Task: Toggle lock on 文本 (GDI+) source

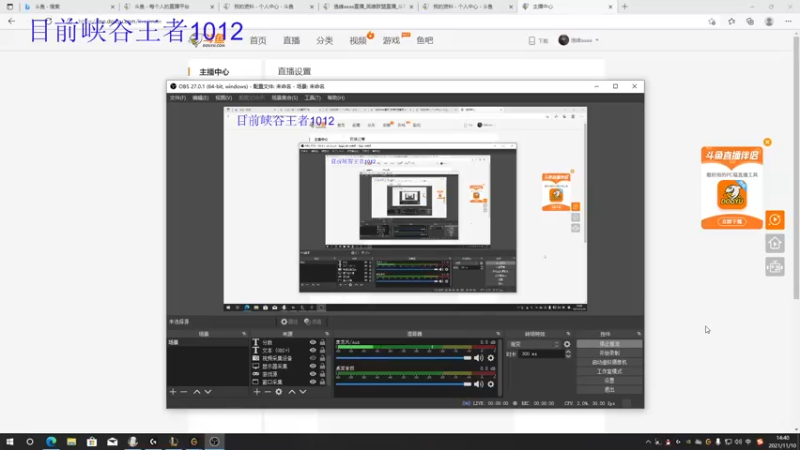Action: tap(322, 351)
